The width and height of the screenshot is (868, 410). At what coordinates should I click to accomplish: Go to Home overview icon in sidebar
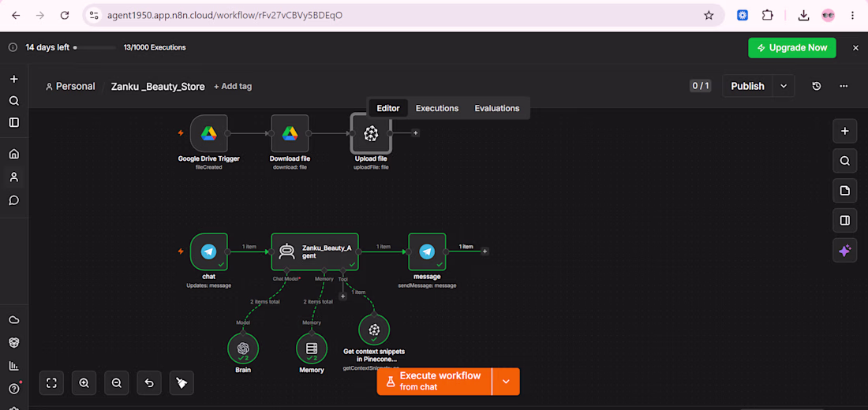pyautogui.click(x=14, y=154)
